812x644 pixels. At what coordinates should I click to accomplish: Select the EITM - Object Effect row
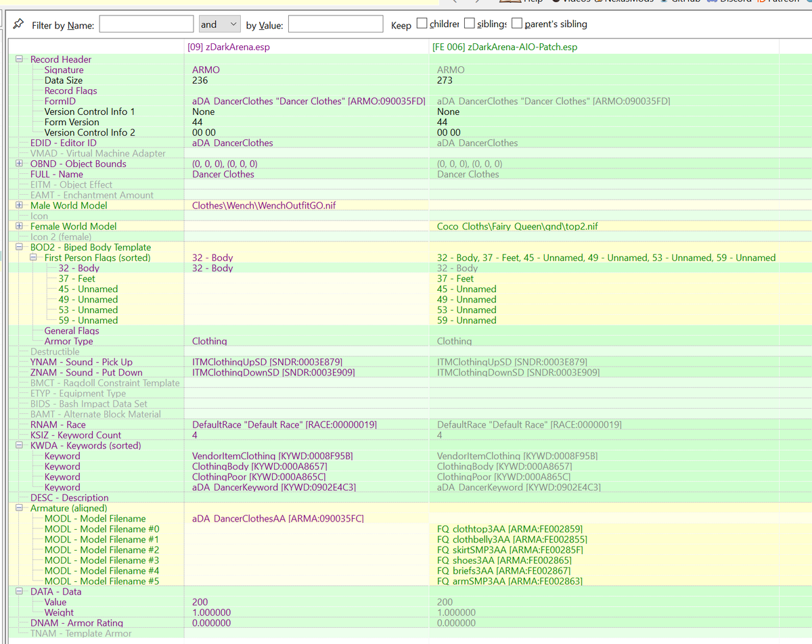click(x=72, y=185)
